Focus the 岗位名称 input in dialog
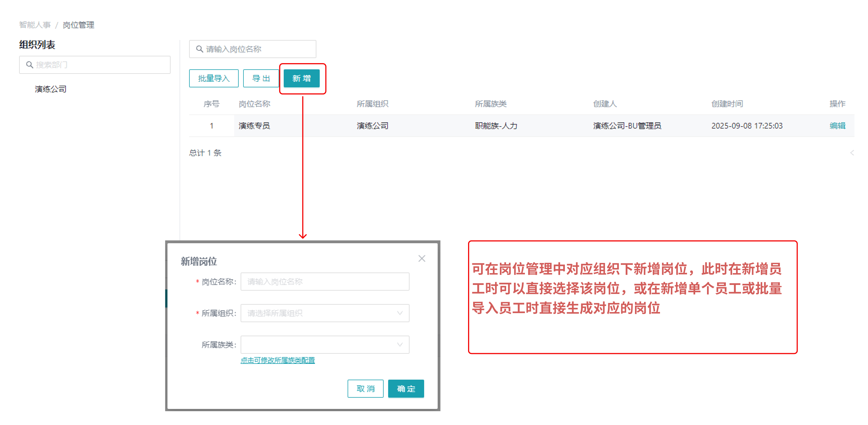The image size is (868, 425). [325, 282]
